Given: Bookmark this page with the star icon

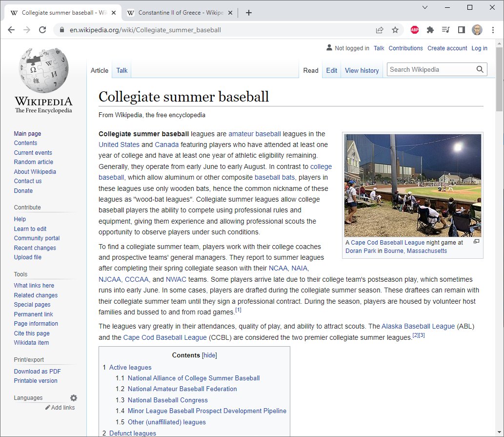Looking at the screenshot, I should [x=395, y=30].
